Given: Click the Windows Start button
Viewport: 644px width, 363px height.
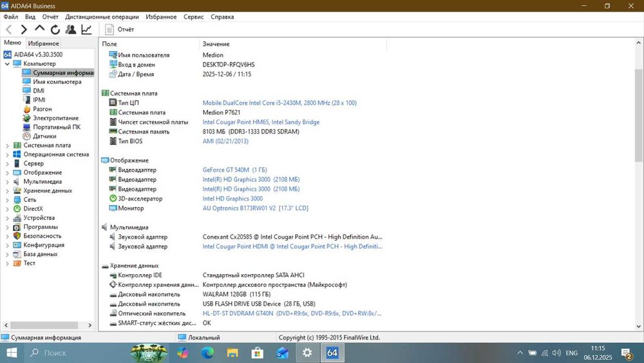Looking at the screenshot, I should coord(12,353).
